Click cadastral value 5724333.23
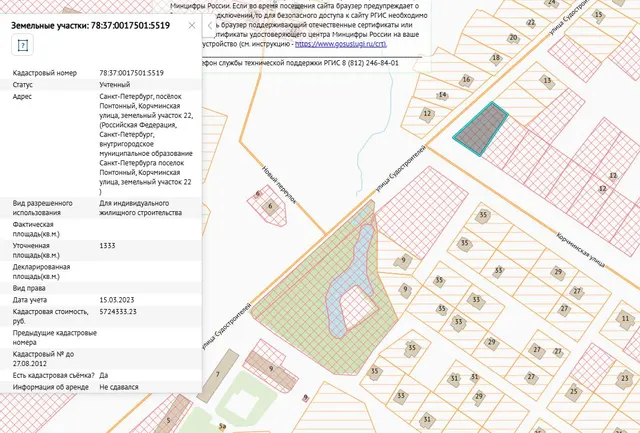Image resolution: width=640 pixels, height=433 pixels. [x=118, y=312]
